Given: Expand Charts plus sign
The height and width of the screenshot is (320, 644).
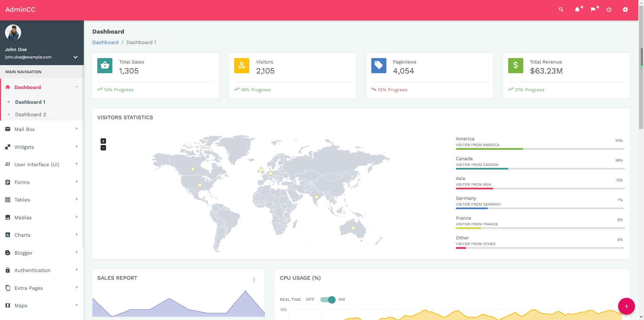Looking at the screenshot, I should click(x=76, y=234).
